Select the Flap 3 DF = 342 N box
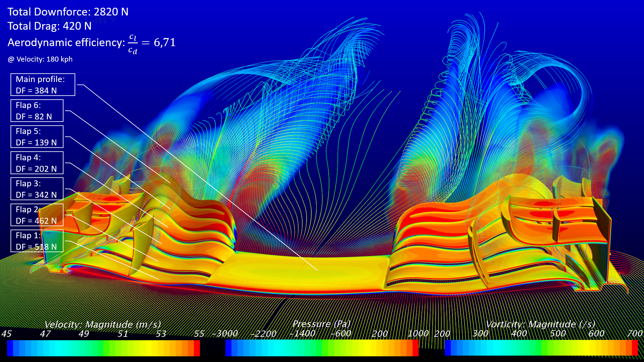Screen dimensions: 644x362 coord(37,189)
